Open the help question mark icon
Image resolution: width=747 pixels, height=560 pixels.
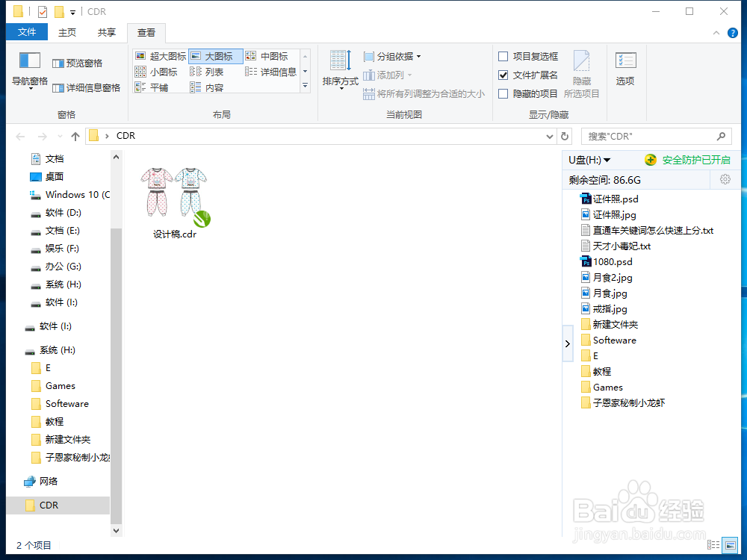coord(733,33)
